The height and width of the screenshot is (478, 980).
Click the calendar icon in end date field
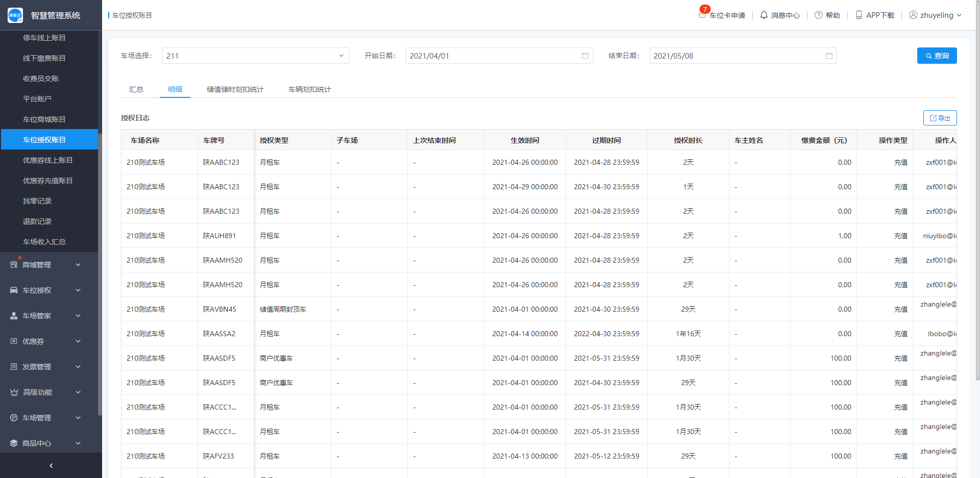pyautogui.click(x=829, y=56)
